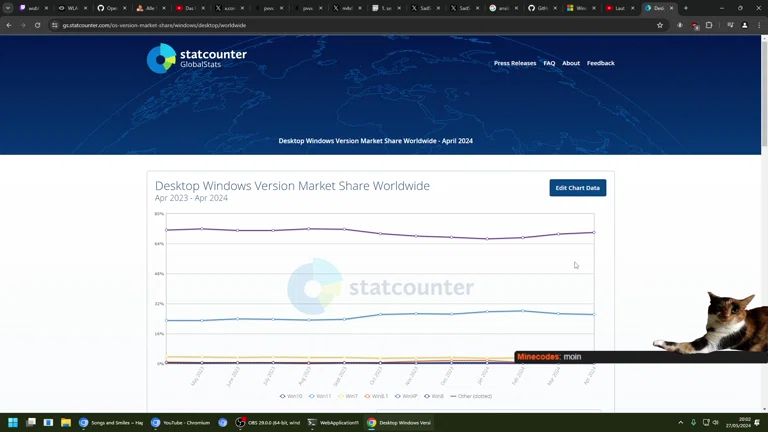Toggle the Win11 series in chart legend
Viewport: 768px width, 432px height.
(320, 396)
